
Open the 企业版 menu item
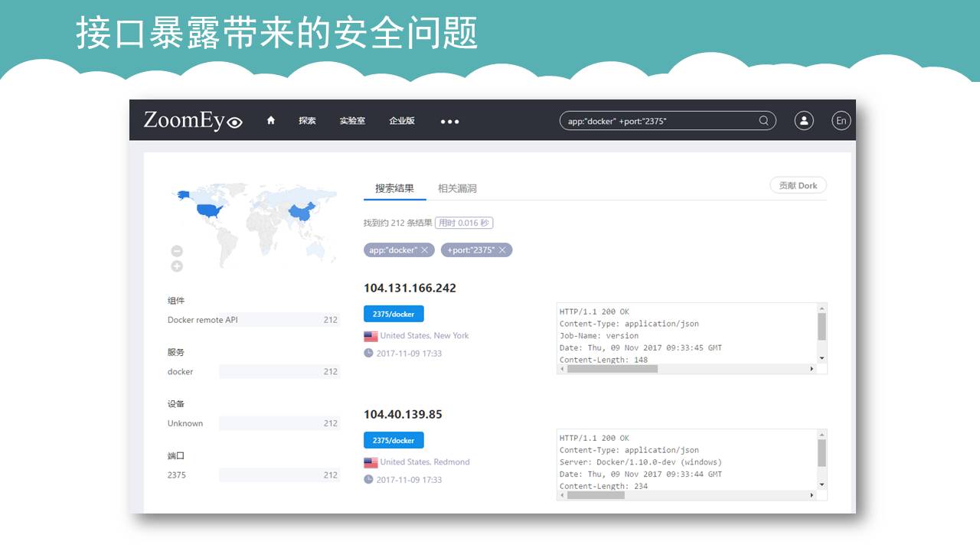402,121
